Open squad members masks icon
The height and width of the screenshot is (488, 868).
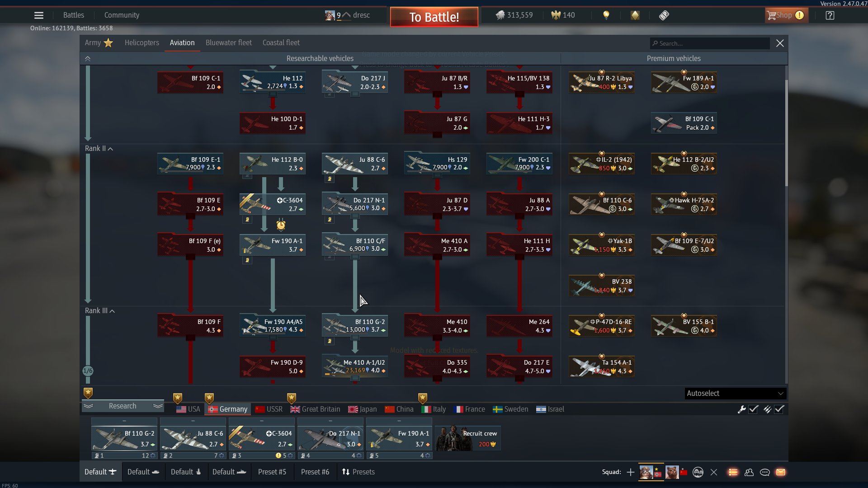[698, 472]
